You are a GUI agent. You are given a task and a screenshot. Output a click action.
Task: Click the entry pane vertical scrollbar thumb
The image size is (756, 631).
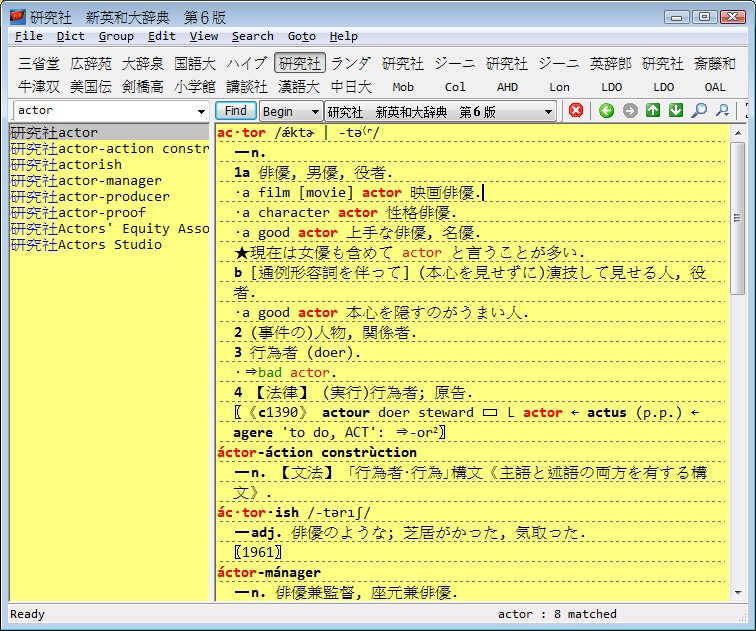(x=738, y=218)
